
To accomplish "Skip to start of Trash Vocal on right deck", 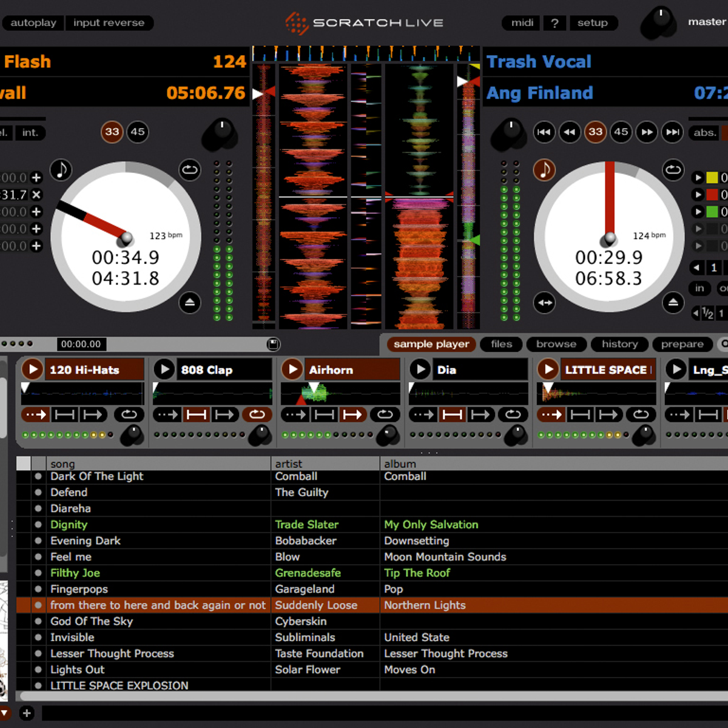I will point(544,132).
